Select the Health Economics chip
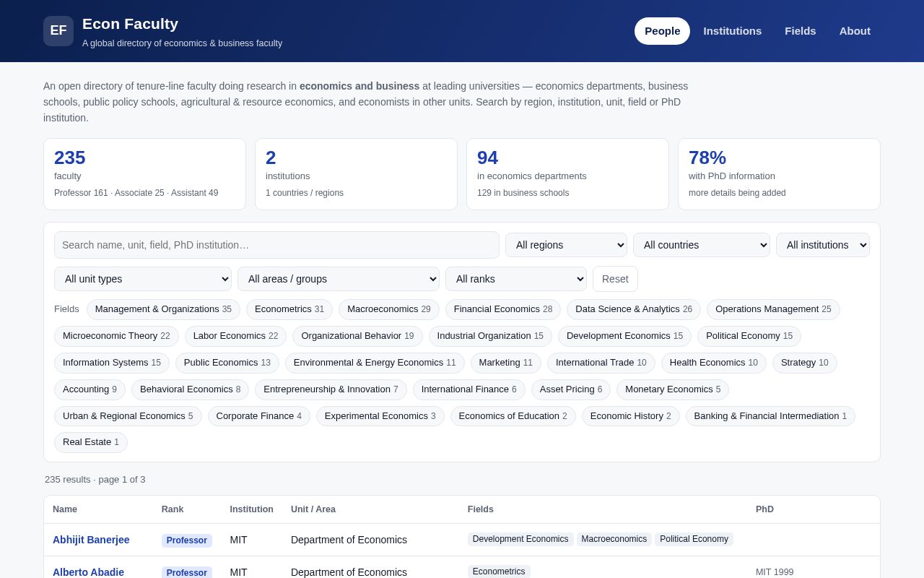The image size is (924, 578). coord(714,363)
